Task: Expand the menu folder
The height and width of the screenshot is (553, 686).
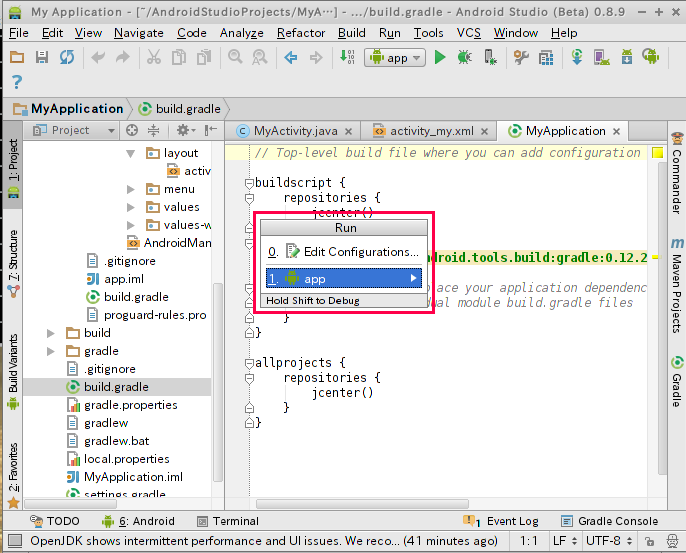Action: coord(130,189)
